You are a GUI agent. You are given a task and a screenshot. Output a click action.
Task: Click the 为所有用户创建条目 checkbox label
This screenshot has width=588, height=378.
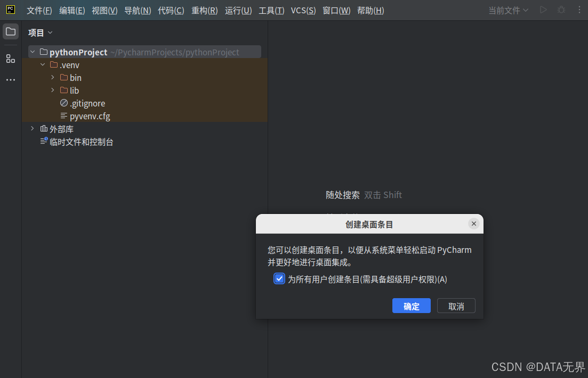point(367,279)
